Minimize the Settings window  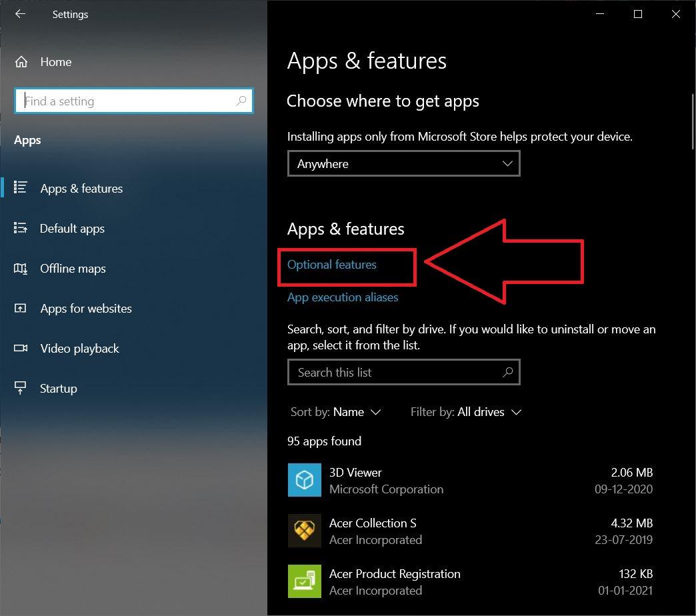click(x=600, y=14)
